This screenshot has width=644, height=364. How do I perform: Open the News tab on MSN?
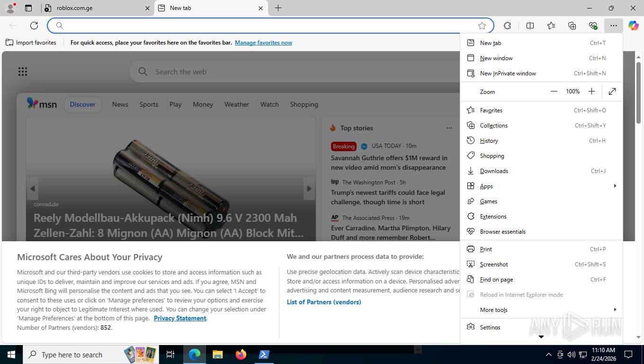click(x=120, y=104)
